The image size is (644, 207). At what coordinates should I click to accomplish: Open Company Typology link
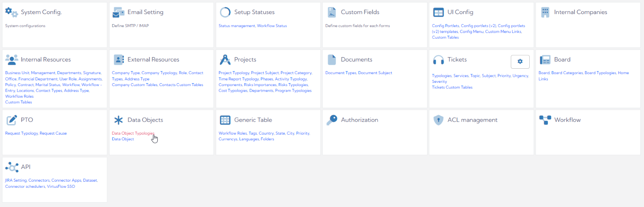tap(159, 73)
